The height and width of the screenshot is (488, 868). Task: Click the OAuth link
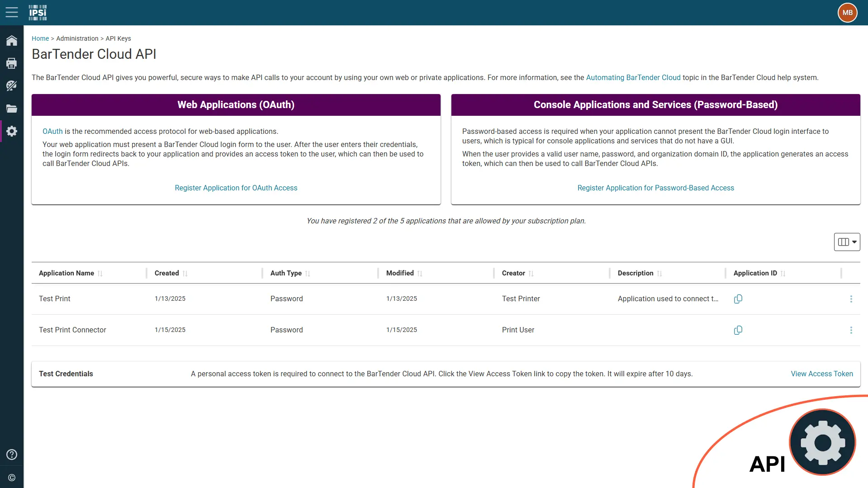[x=52, y=131]
